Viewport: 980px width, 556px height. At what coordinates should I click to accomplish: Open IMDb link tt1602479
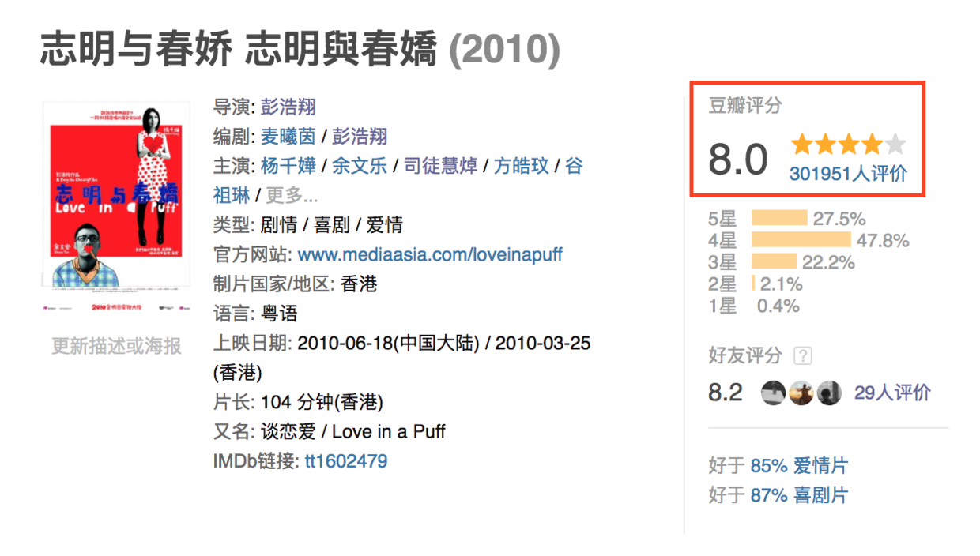346,461
